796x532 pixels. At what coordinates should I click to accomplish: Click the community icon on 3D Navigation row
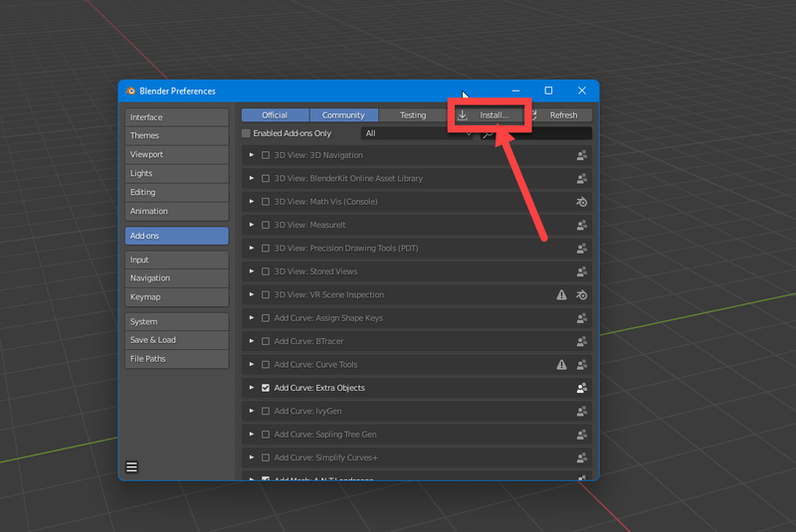[x=582, y=155]
